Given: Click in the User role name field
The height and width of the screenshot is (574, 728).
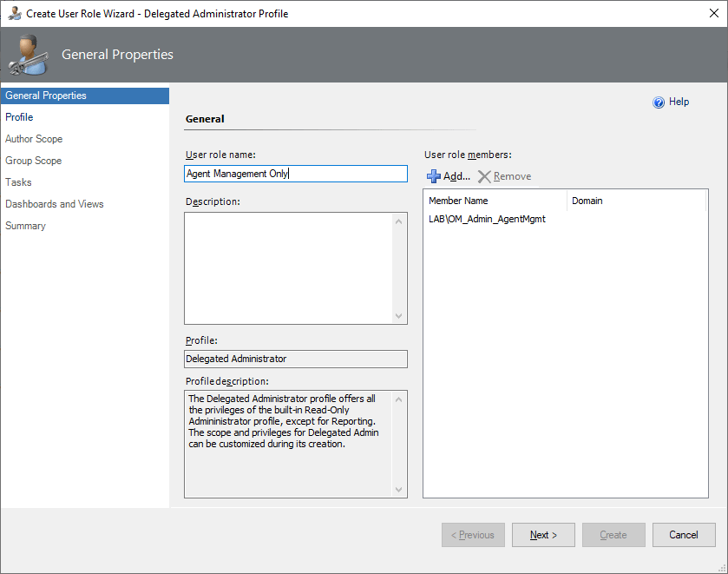Looking at the screenshot, I should coord(295,174).
